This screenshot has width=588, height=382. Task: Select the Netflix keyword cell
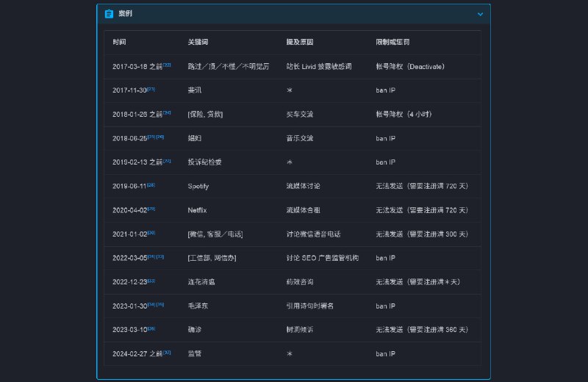tap(197, 210)
